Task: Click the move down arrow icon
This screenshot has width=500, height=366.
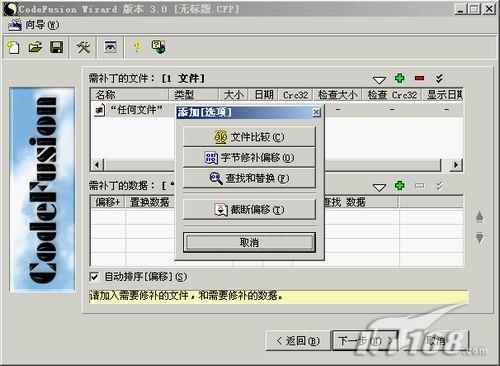Action: point(480,238)
